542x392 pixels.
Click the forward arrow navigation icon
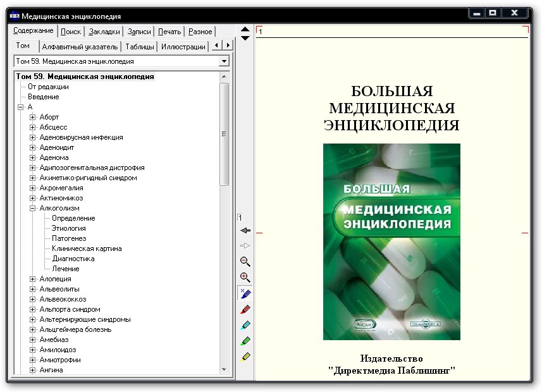coord(245,246)
